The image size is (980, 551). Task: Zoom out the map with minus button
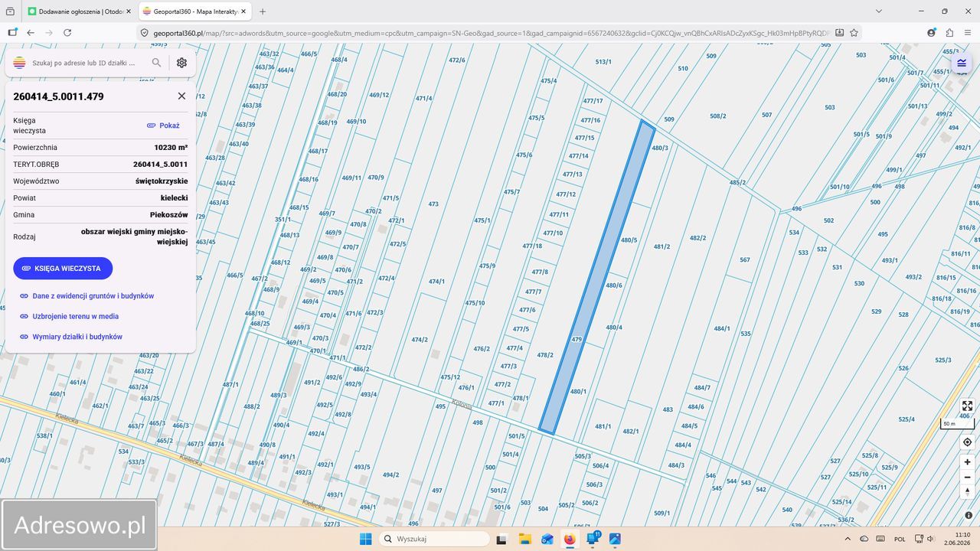(967, 477)
